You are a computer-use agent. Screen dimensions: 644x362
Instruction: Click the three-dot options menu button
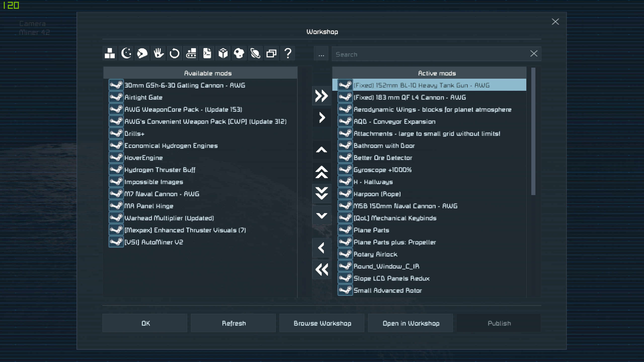[321, 54]
